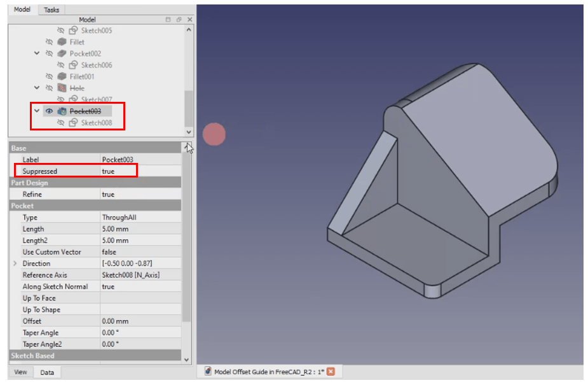This screenshot has height=385, width=588.
Task: Edit the Label value Pocket003
Action: pos(140,160)
